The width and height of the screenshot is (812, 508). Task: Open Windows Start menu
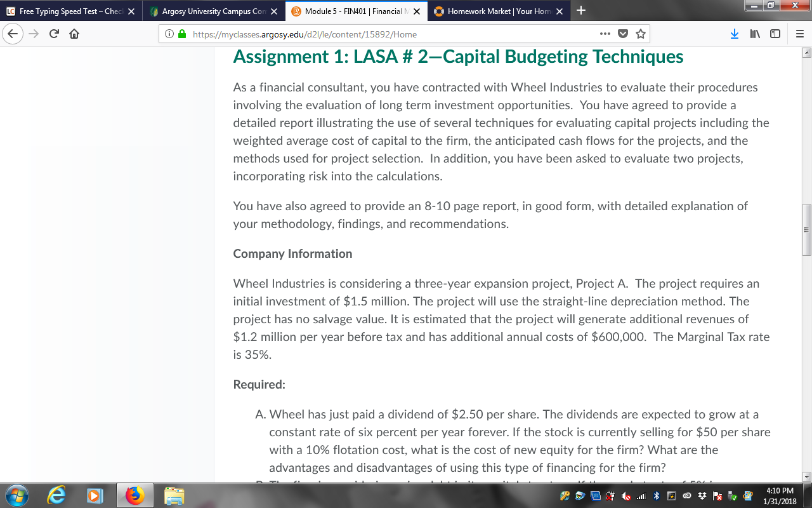coord(17,495)
